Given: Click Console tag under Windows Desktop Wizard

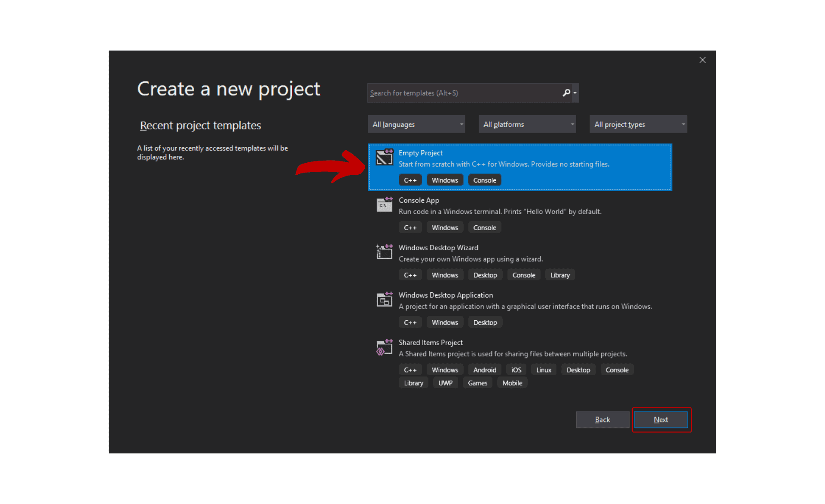Looking at the screenshot, I should (524, 275).
